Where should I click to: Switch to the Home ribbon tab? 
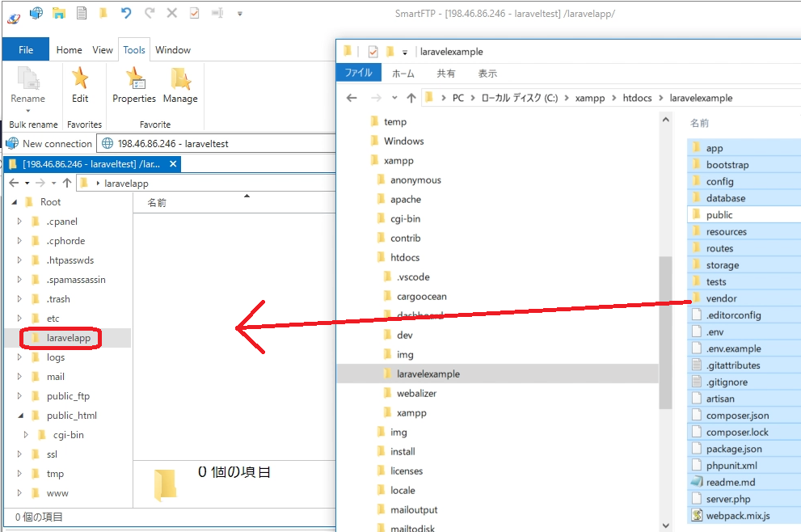[69, 49]
